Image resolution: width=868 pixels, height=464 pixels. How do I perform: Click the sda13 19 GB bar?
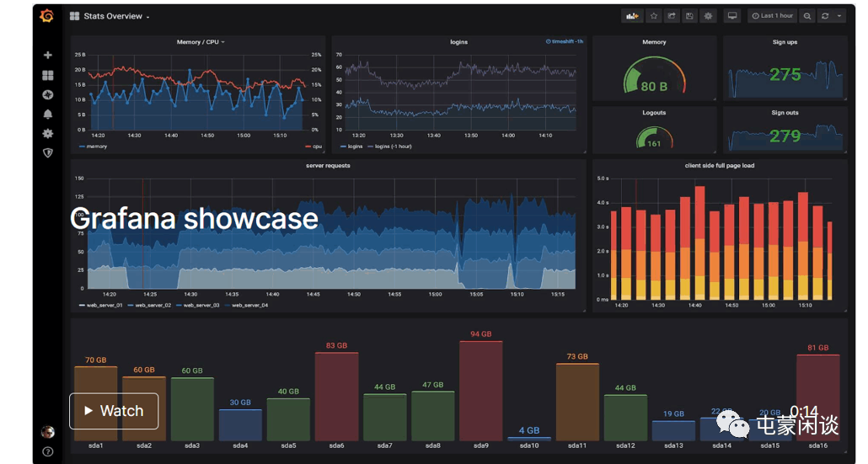coord(673,431)
